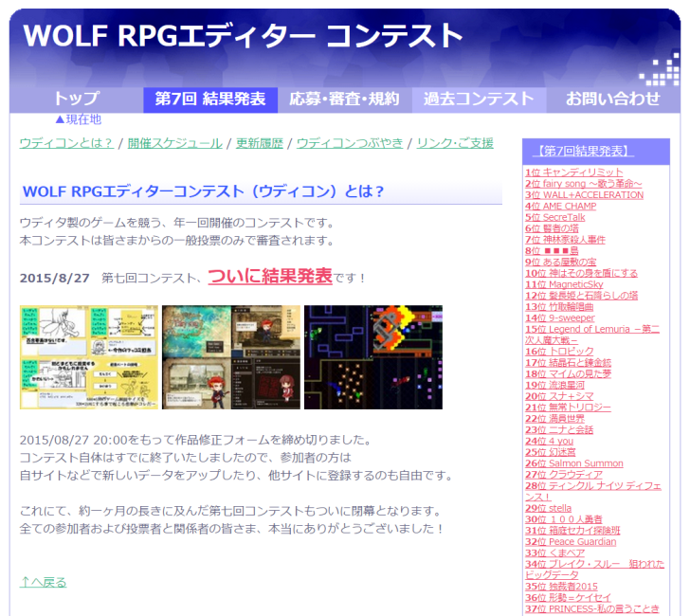Follow the 更新履歴 link

coord(260,143)
